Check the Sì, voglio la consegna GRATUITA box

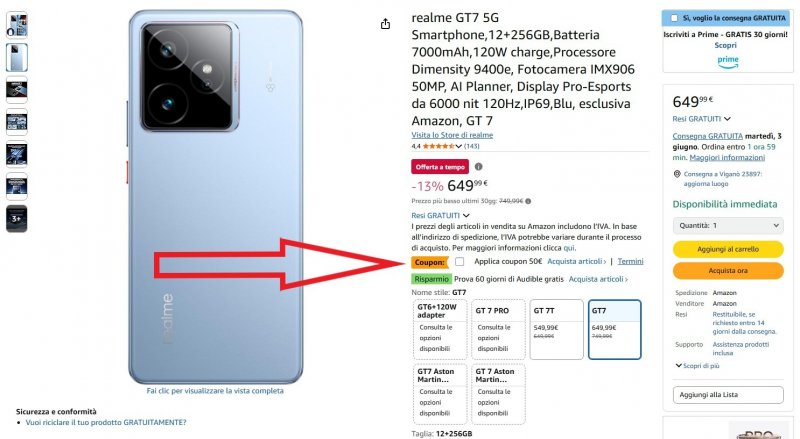coord(674,18)
